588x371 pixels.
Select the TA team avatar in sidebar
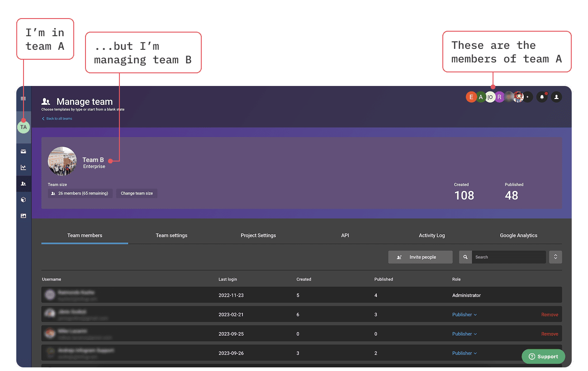pyautogui.click(x=24, y=127)
